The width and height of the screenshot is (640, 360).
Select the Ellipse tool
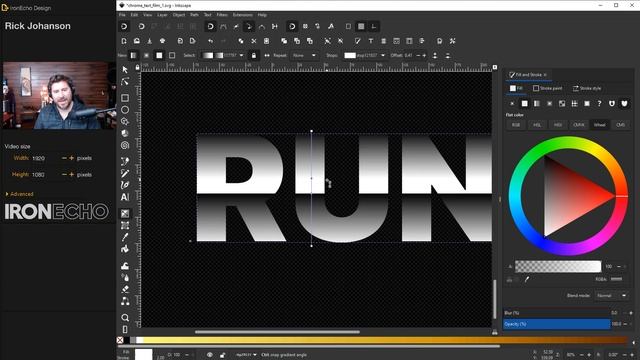125,110
